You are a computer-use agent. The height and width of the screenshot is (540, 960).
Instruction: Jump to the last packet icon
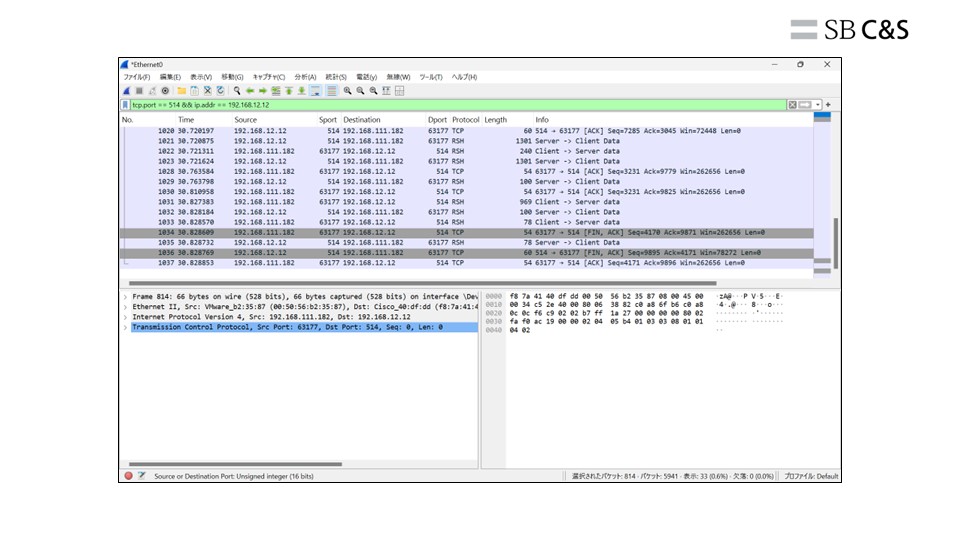302,91
